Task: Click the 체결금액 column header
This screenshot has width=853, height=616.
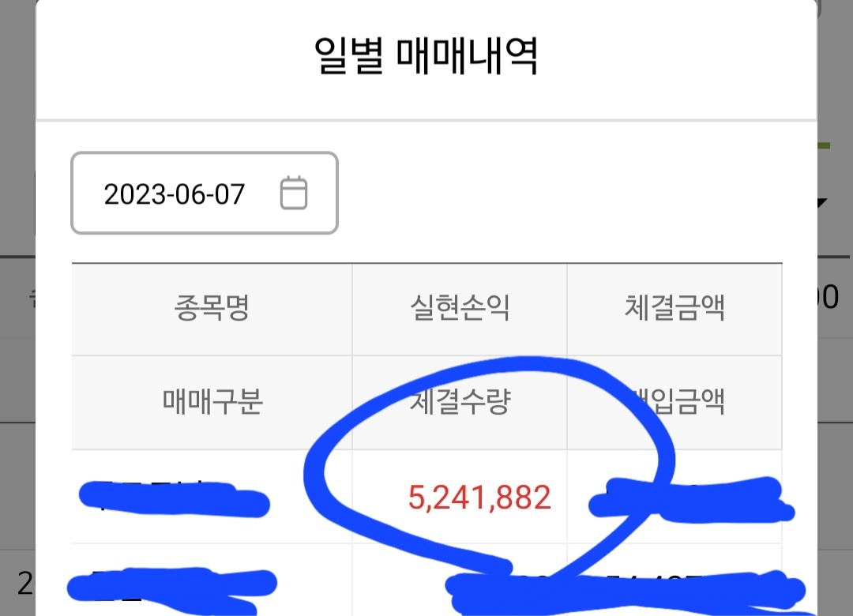Action: [675, 308]
